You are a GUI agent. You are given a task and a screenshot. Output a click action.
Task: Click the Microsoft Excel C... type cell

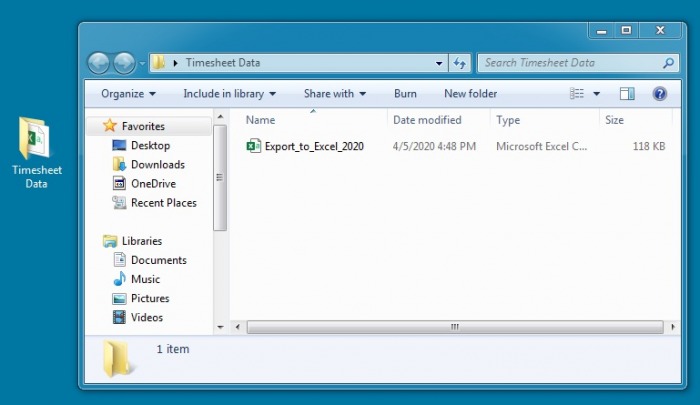[542, 146]
